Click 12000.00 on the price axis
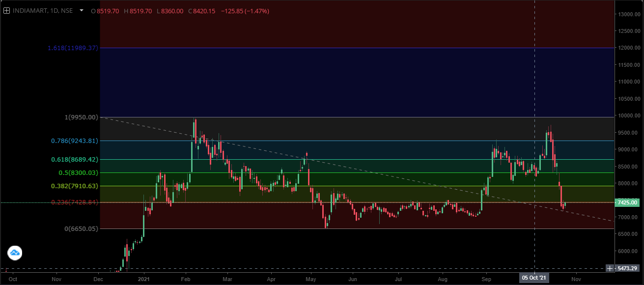The height and width of the screenshot is (285, 644). pyautogui.click(x=629, y=48)
